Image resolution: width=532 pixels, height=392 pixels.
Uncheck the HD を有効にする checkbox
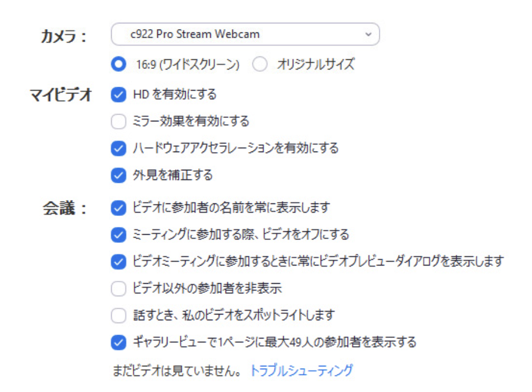[x=118, y=95]
